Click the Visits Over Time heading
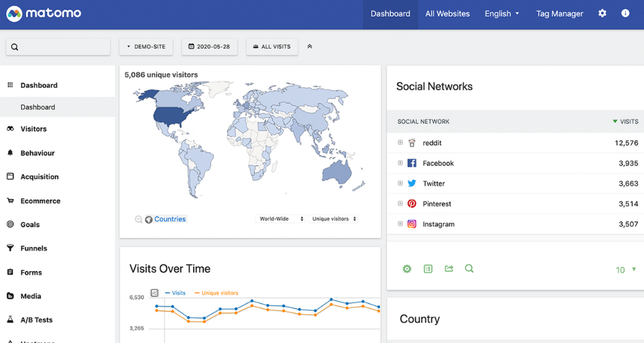 (x=170, y=268)
